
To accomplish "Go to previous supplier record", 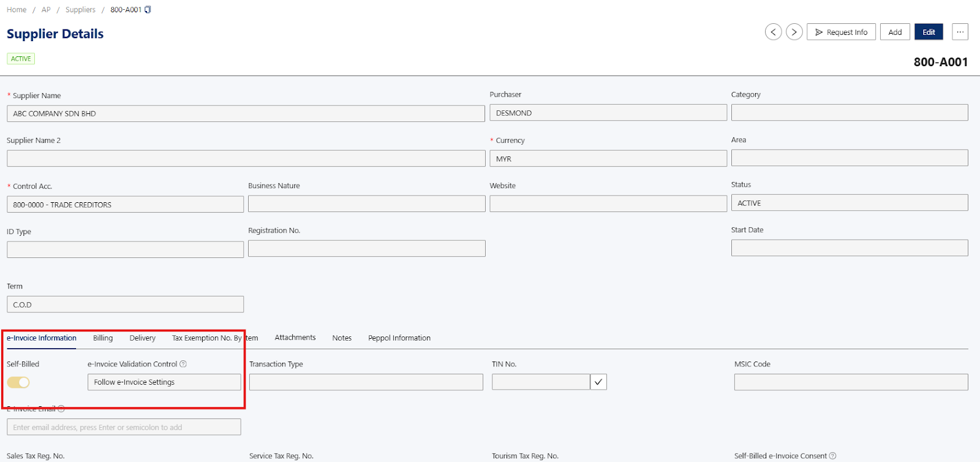I will tap(773, 32).
